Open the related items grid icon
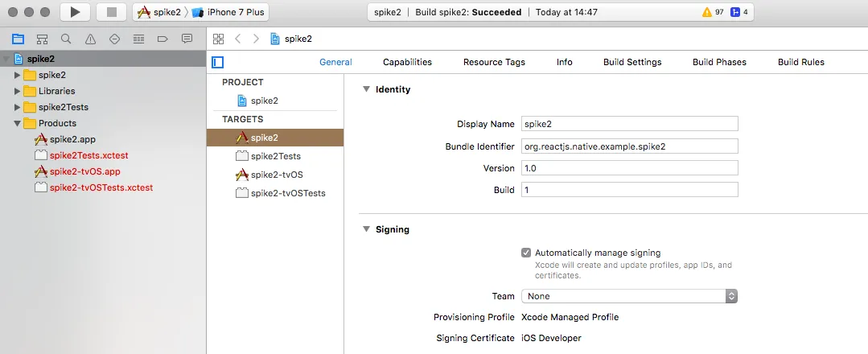The height and width of the screenshot is (354, 868). click(x=218, y=39)
